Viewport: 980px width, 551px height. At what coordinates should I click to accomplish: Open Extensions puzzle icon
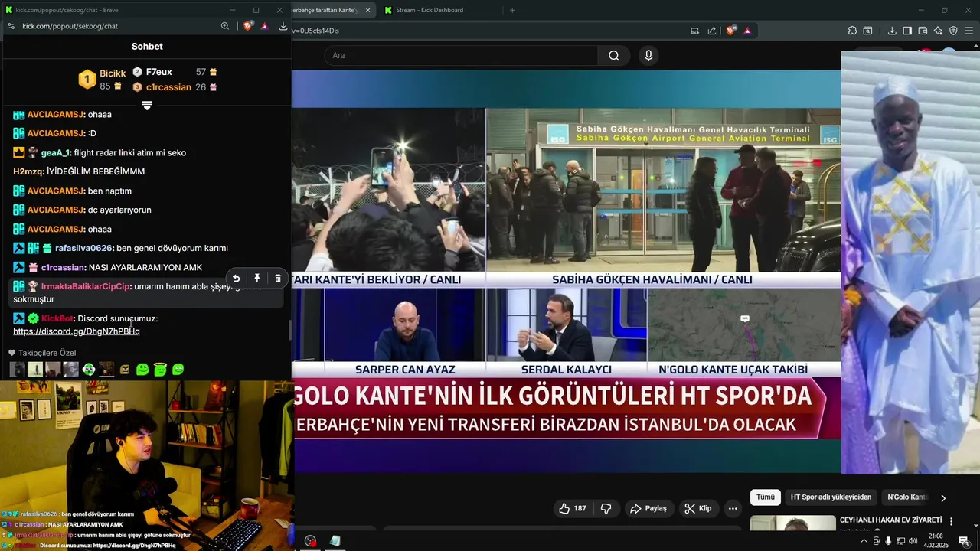click(x=852, y=31)
